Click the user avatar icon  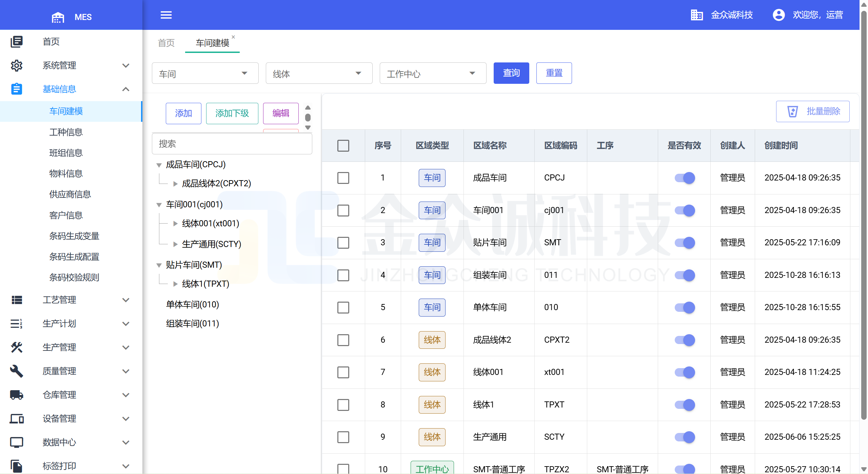tap(778, 15)
